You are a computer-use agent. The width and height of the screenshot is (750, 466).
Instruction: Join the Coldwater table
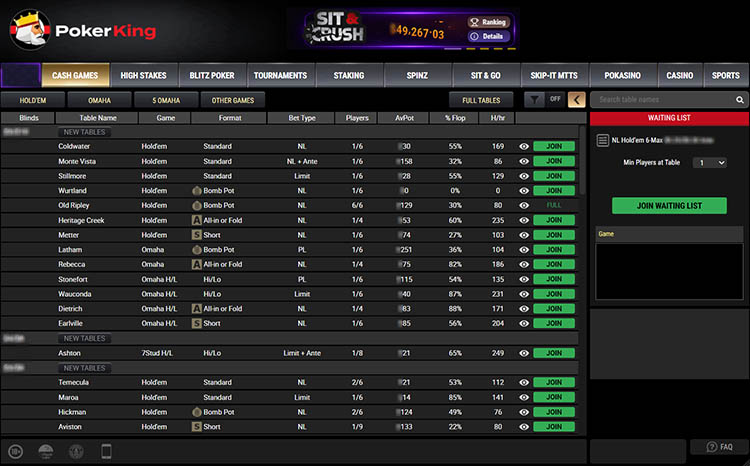pyautogui.click(x=554, y=146)
